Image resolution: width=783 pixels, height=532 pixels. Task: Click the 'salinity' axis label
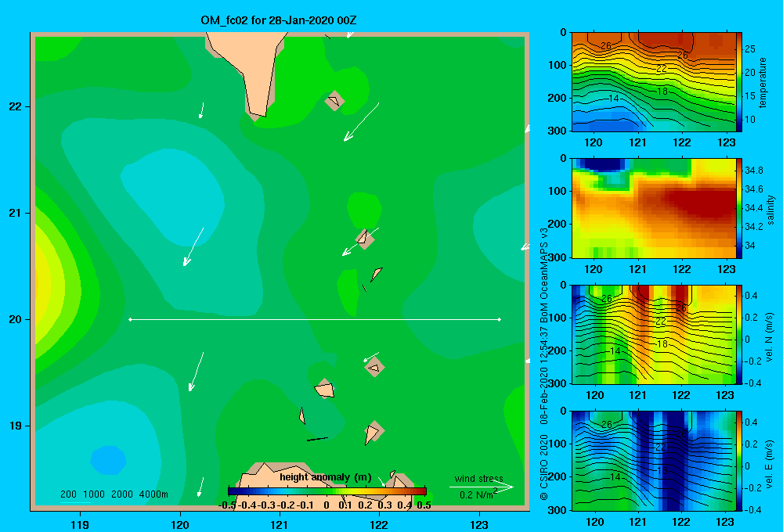coord(770,210)
